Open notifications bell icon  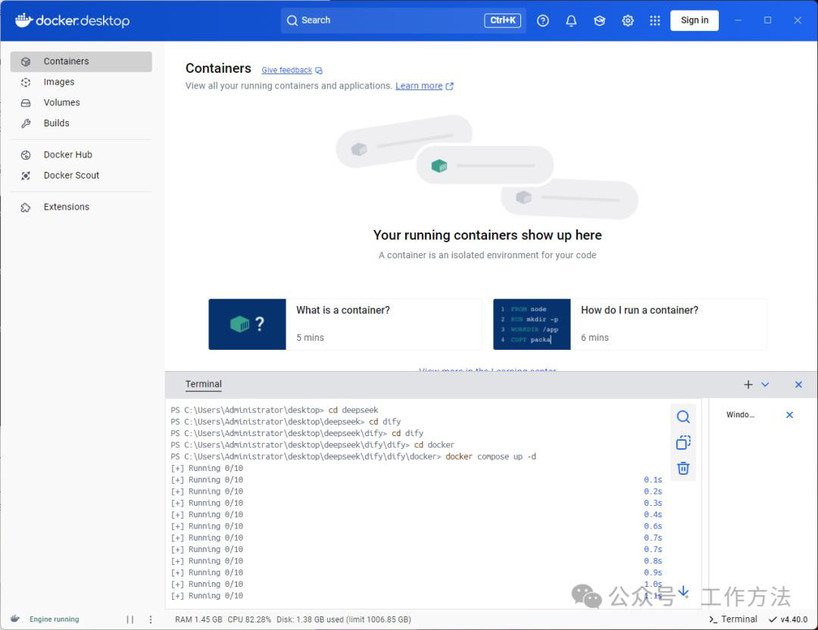tap(571, 20)
